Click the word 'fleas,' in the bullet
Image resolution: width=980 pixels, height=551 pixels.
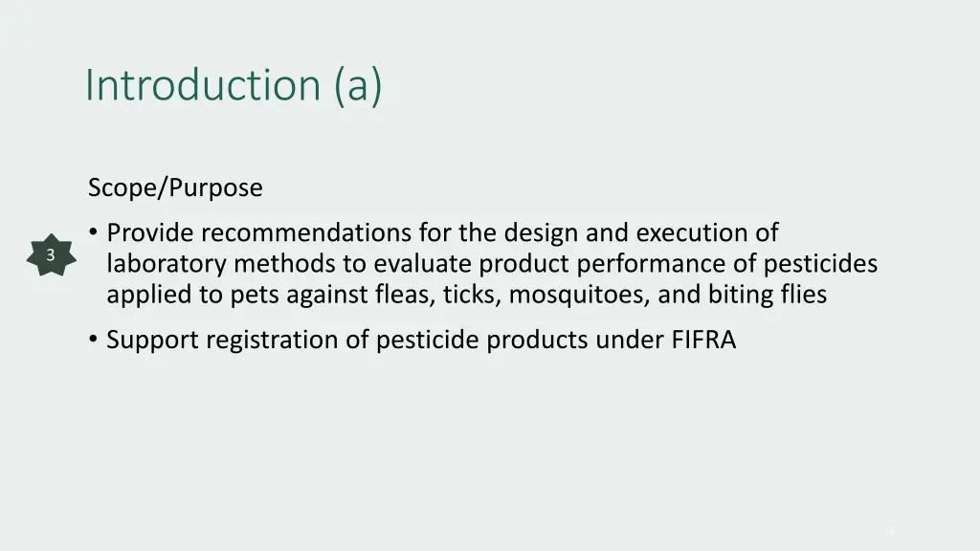point(405,295)
